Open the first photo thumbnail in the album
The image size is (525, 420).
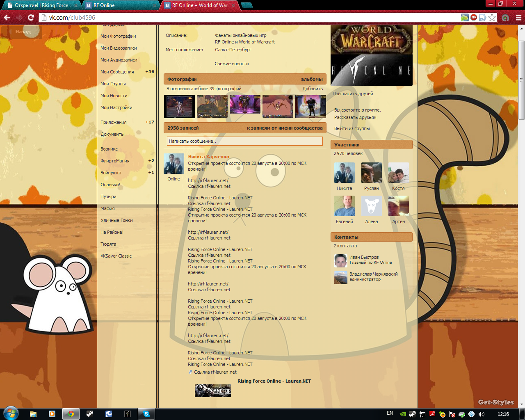click(179, 107)
